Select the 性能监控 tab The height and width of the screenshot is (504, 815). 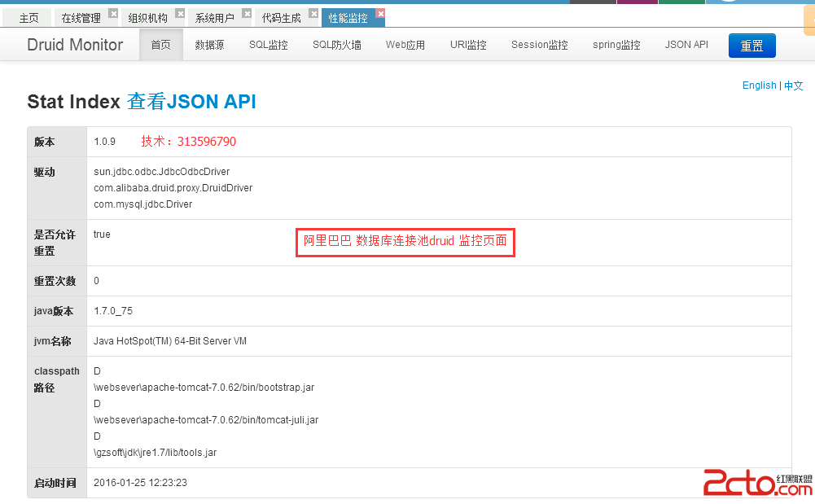coord(348,18)
